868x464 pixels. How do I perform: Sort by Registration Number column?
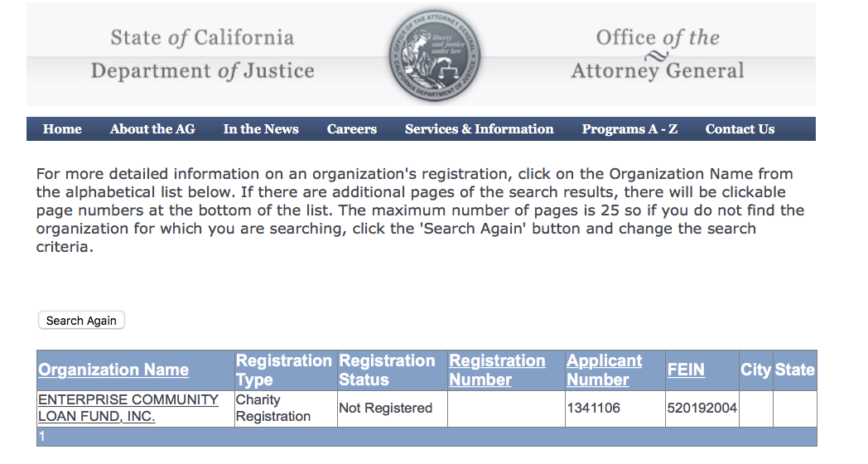(x=497, y=370)
